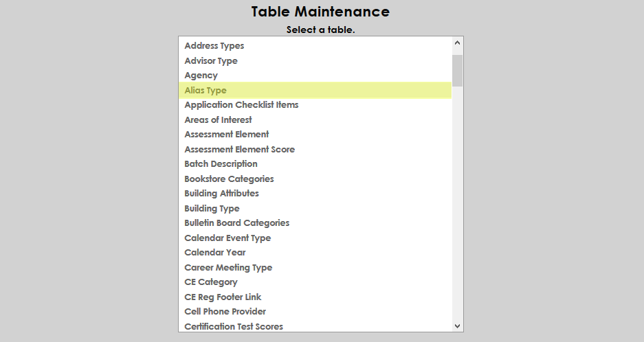Select Calendar Event Type entry
The image size is (644, 342).
[x=227, y=238]
